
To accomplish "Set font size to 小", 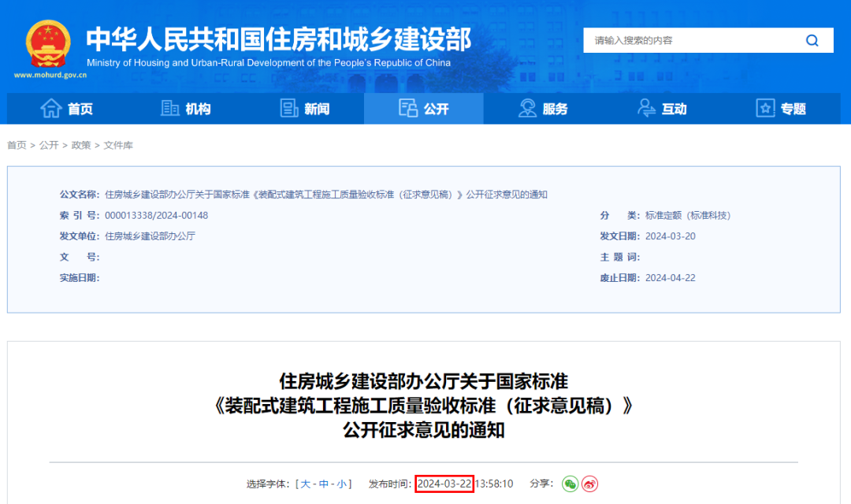I will point(341,484).
